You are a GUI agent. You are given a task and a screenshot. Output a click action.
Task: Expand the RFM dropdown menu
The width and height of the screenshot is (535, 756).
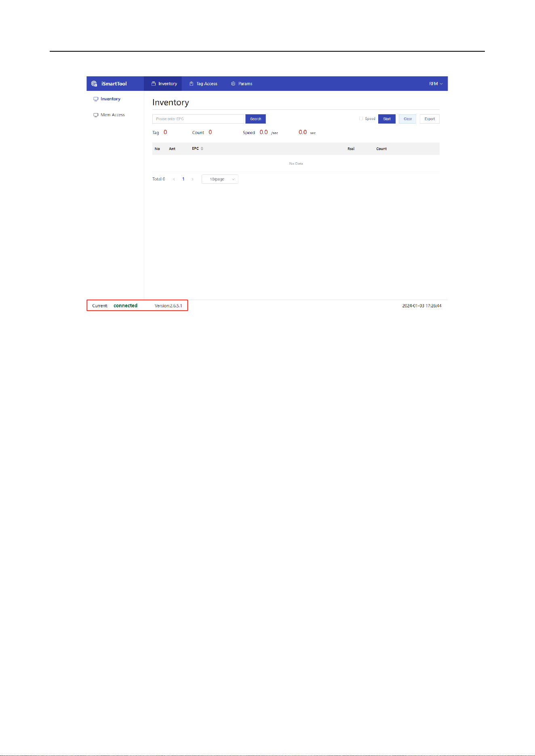436,84
